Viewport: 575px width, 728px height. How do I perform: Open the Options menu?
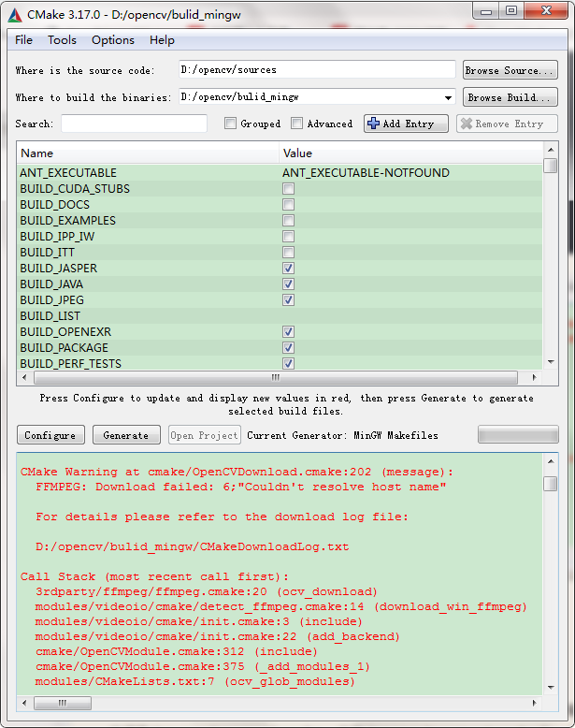113,40
